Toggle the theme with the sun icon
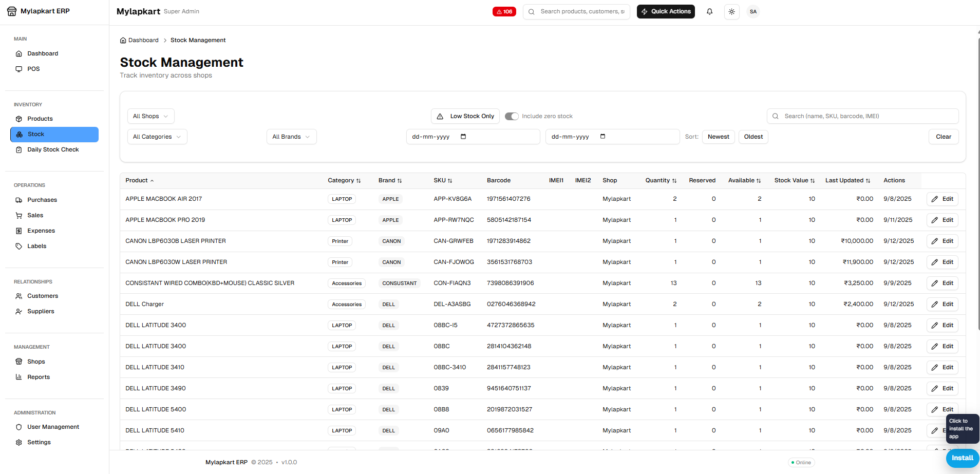 (x=731, y=11)
